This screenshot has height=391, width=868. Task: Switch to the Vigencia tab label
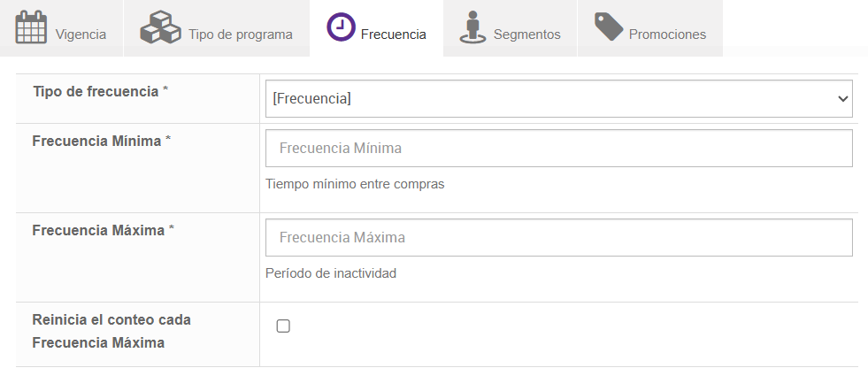(x=81, y=34)
